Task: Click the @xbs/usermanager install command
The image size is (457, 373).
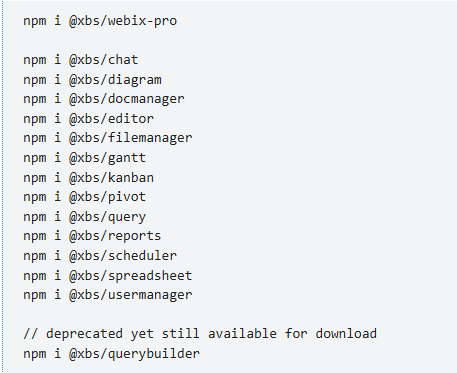Action: coord(108,295)
